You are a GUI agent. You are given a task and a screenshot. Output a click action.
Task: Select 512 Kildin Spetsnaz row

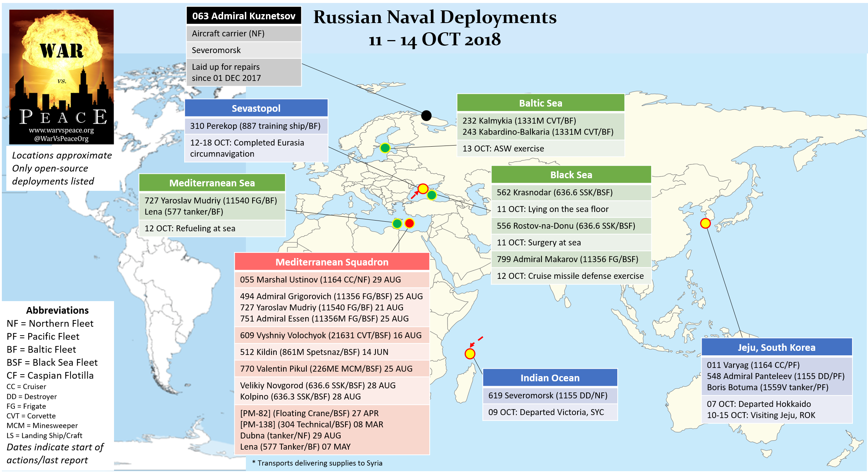(332, 352)
